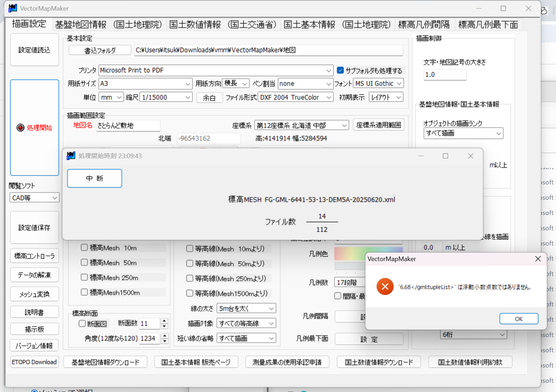This screenshot has width=556, height=392.
Task: Close the error message dialog
Action: coord(538,259)
